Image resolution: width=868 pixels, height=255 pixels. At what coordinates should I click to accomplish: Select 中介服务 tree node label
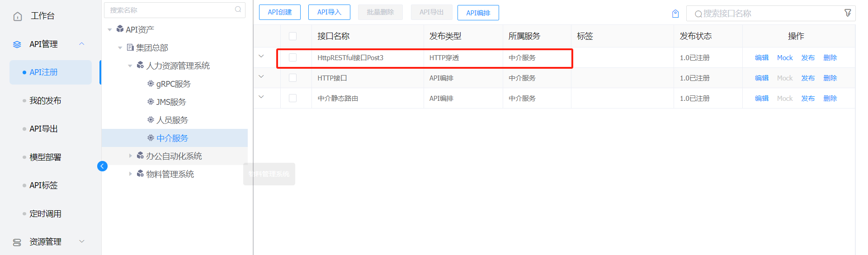(x=172, y=138)
